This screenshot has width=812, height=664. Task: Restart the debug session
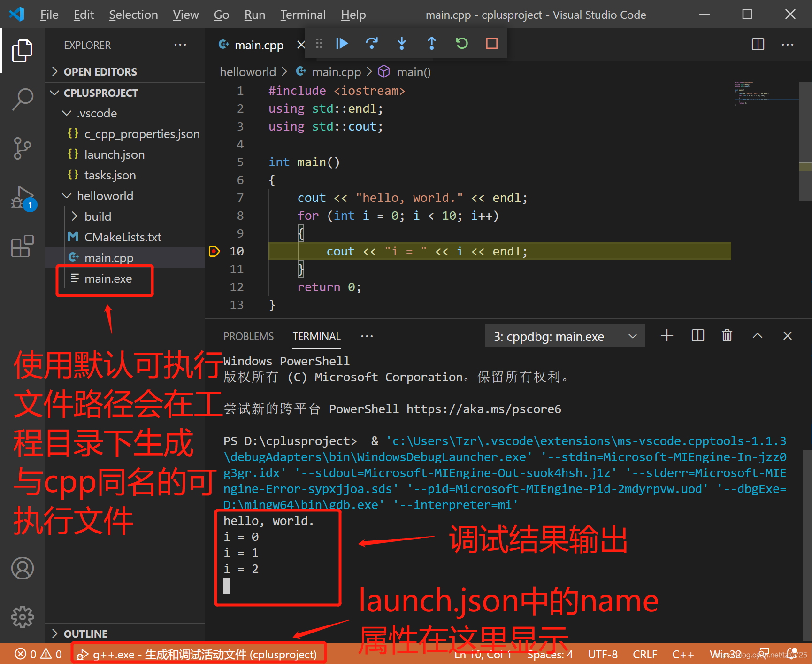pos(462,44)
